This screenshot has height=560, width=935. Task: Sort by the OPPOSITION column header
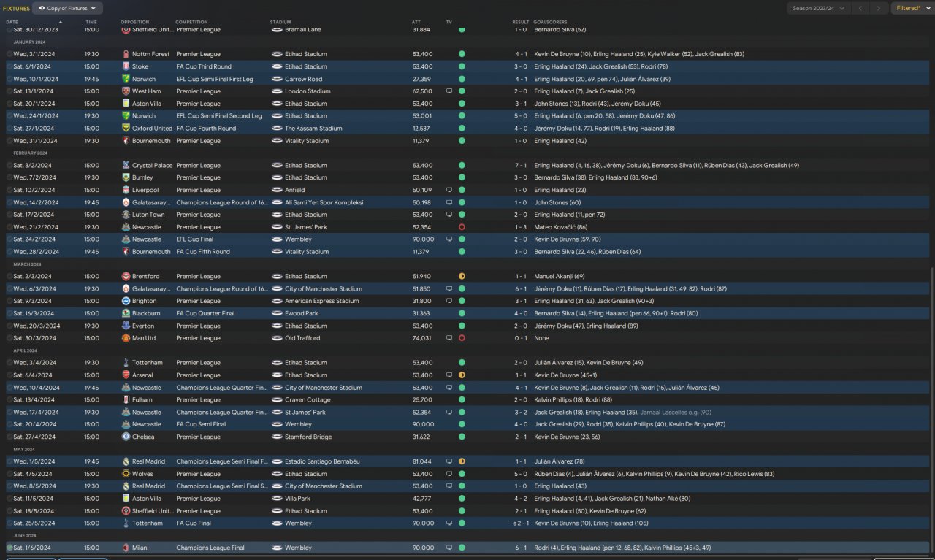(x=134, y=22)
